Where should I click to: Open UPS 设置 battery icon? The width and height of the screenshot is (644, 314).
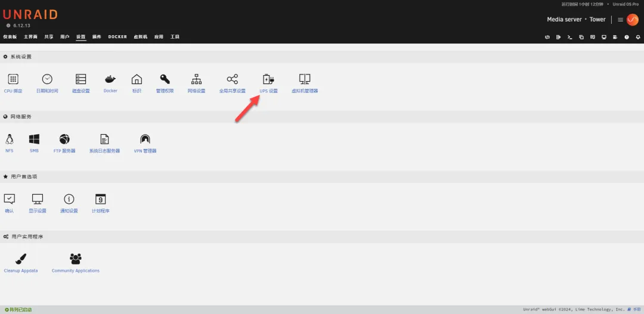click(x=268, y=79)
